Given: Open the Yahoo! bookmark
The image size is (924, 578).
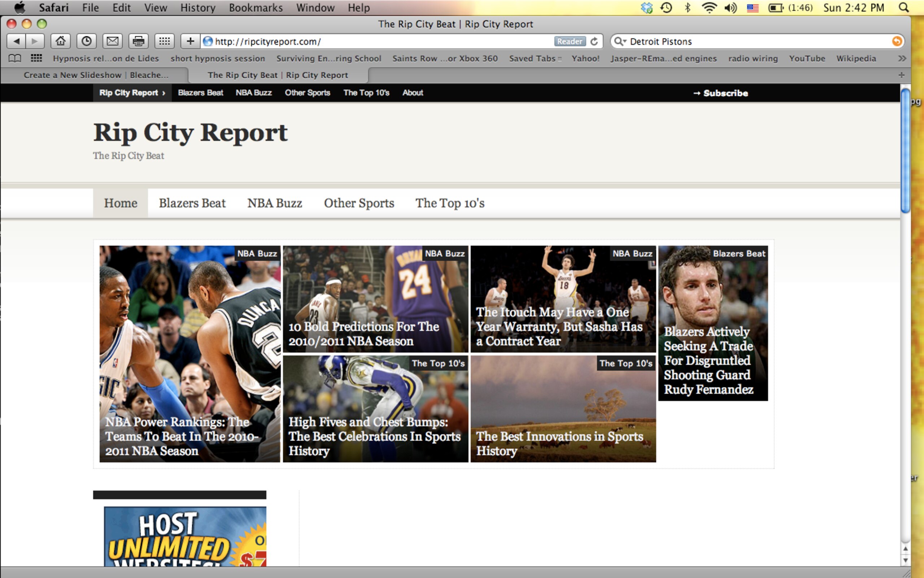Looking at the screenshot, I should 585,59.
